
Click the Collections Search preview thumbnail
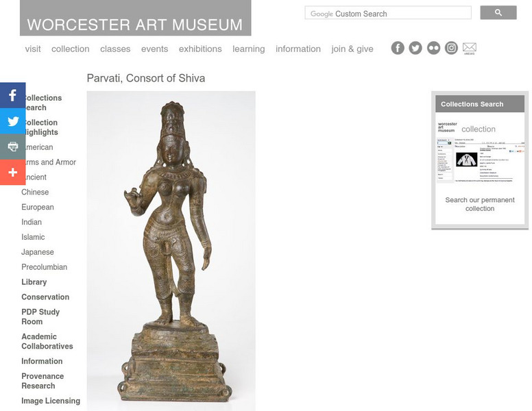[x=480, y=151]
